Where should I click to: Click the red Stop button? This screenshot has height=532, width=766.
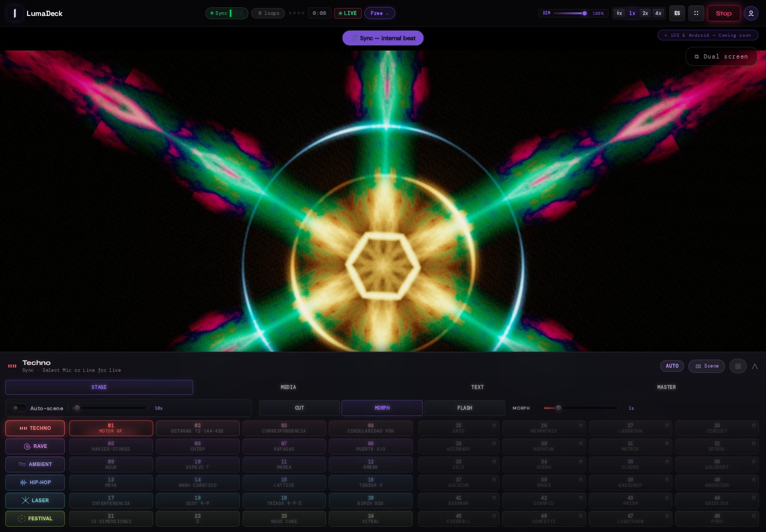click(x=724, y=13)
